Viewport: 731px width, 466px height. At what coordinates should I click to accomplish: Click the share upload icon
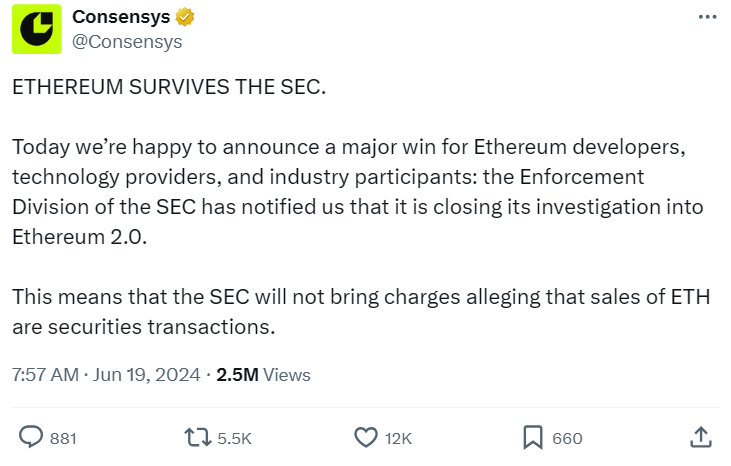[701, 437]
